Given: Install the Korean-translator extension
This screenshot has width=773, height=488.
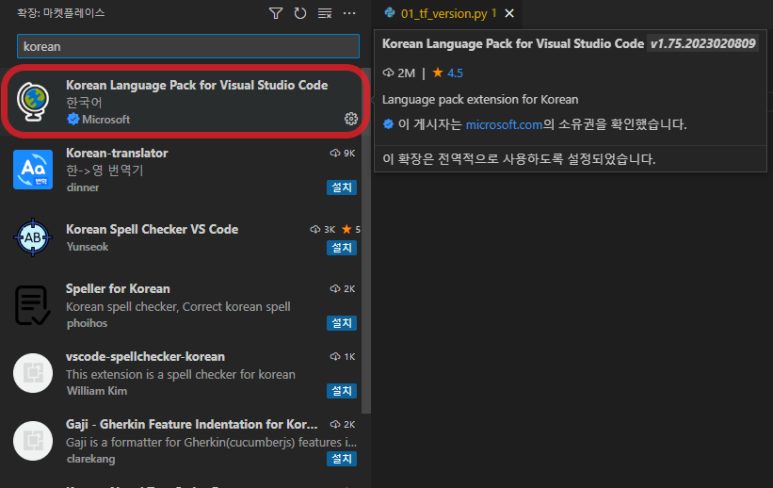Looking at the screenshot, I should point(342,187).
